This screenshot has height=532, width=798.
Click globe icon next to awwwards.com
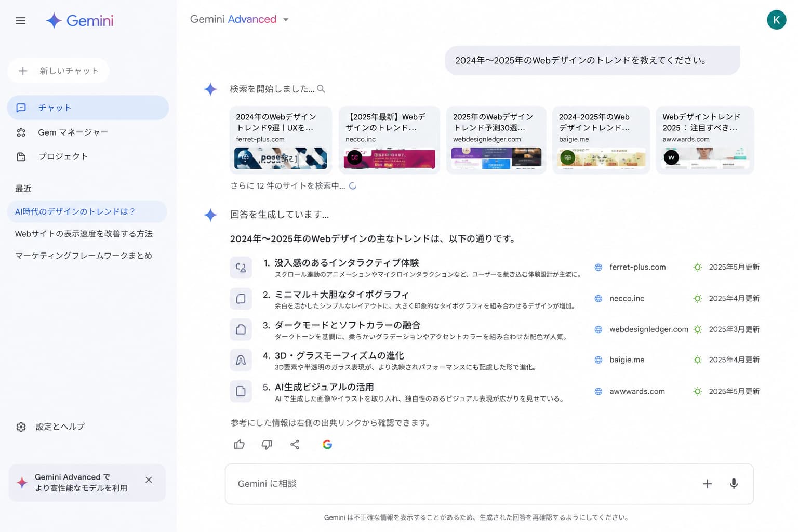point(598,391)
